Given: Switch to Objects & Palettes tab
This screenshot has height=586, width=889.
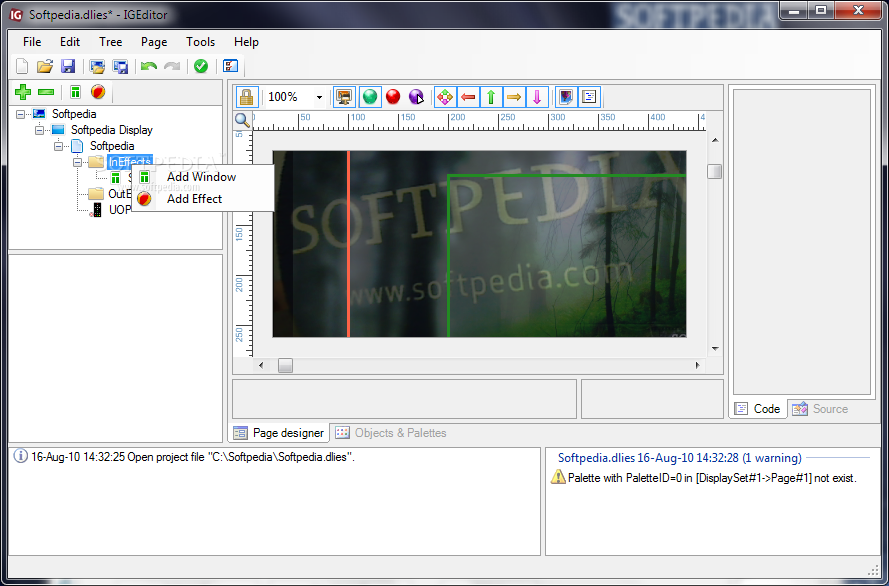Looking at the screenshot, I should point(391,433).
